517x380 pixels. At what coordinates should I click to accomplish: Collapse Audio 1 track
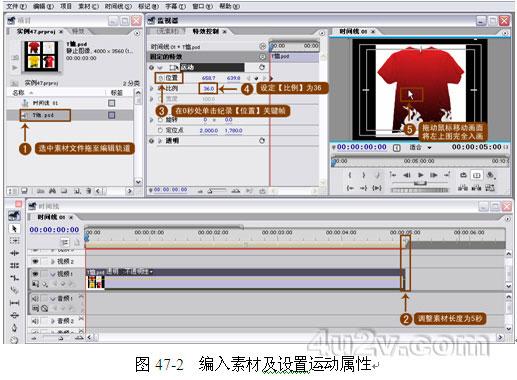tap(53, 298)
